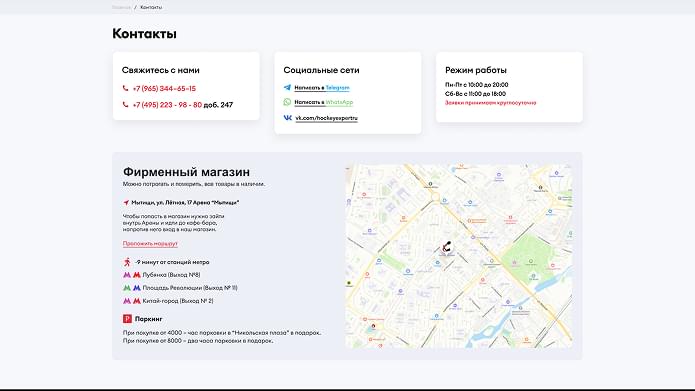Go to the home breadcrumb link

pos(121,7)
